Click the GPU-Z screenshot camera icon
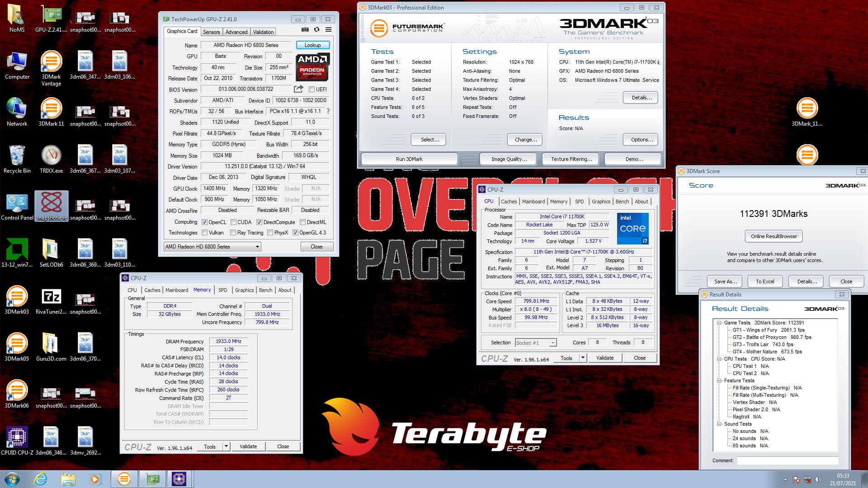The width and height of the screenshot is (868, 488). (x=305, y=30)
